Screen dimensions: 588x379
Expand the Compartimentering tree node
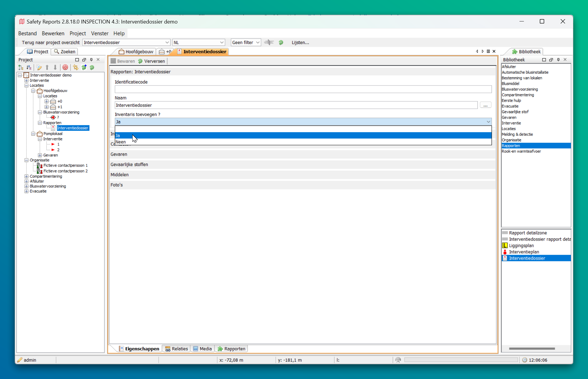(26, 176)
